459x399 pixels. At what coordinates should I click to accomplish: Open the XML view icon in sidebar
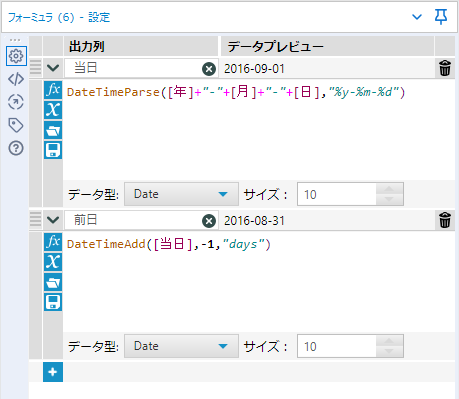16,79
